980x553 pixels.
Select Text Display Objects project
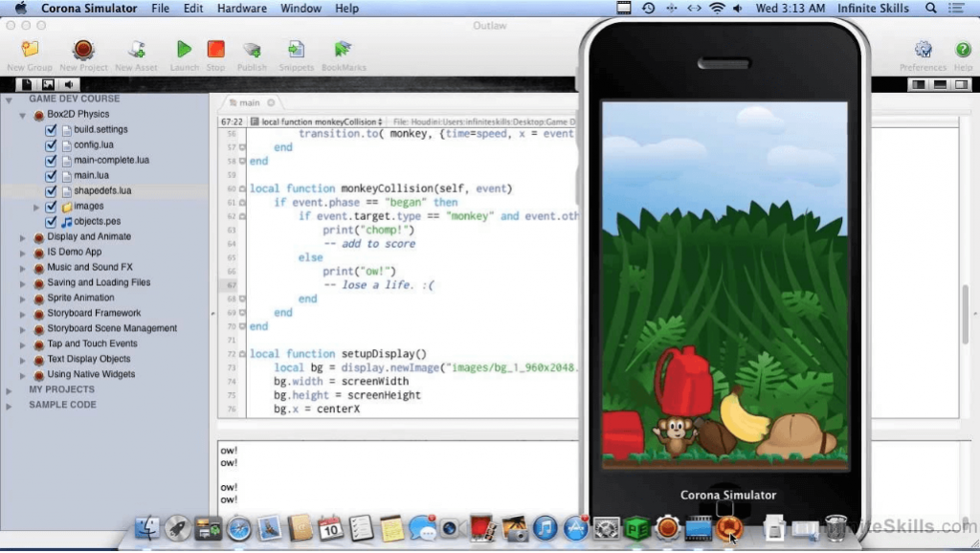89,360
